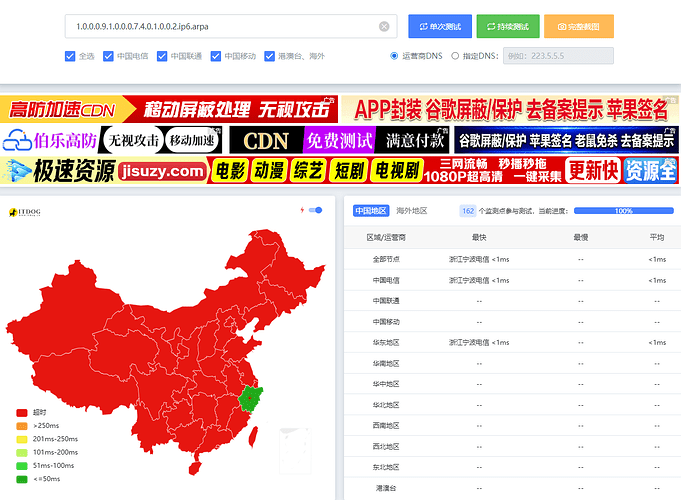Click the yellow 201ms-250ms legend swatch
The image size is (681, 500).
pyautogui.click(x=22, y=439)
